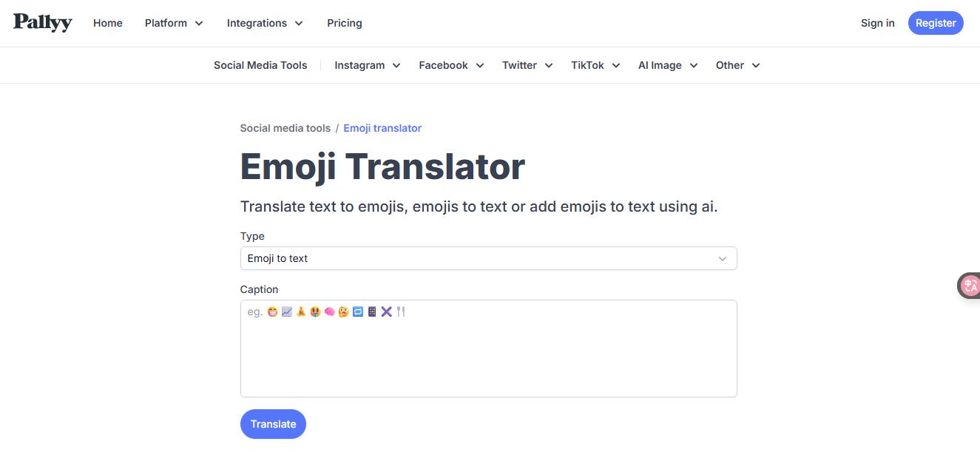This screenshot has width=980, height=464.
Task: Select Home in the top navigation
Action: (x=107, y=23)
